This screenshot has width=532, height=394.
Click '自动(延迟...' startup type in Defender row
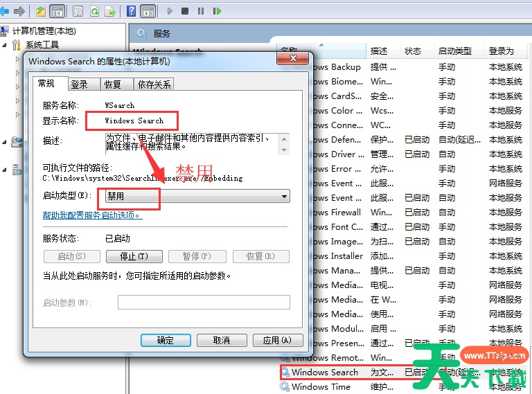pos(459,140)
